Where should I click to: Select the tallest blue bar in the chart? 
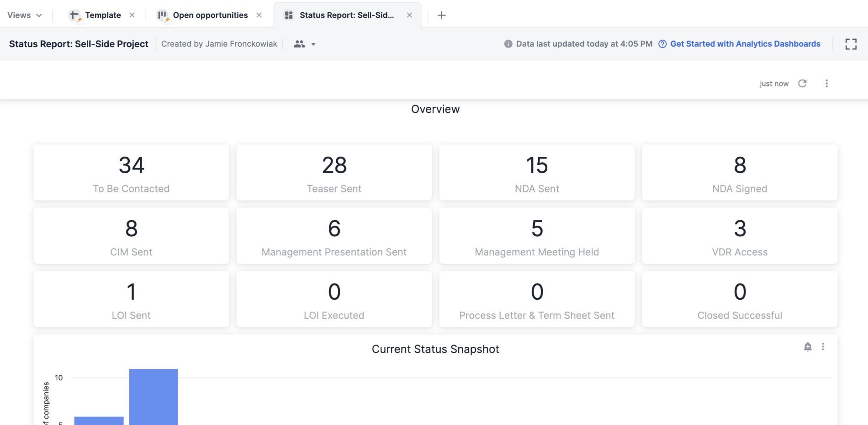click(x=154, y=397)
